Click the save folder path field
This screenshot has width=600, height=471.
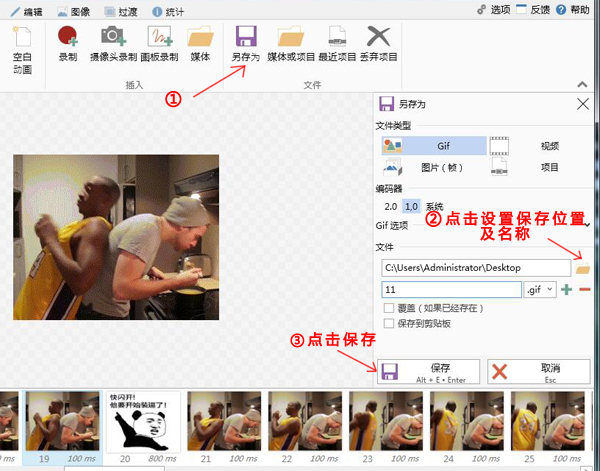(x=476, y=268)
